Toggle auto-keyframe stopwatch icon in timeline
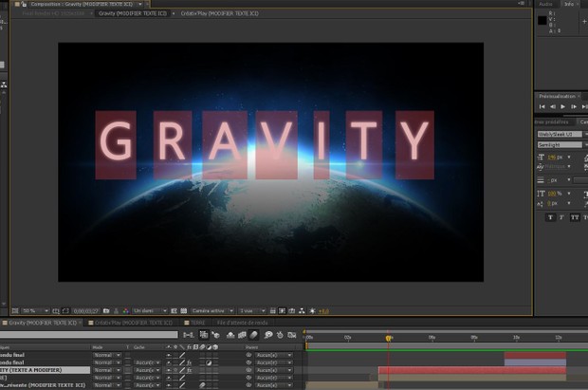Viewport: 588px width, 390px height. [x=280, y=335]
